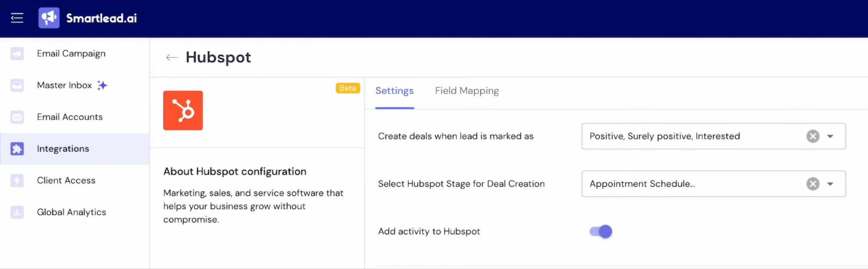Click the Smartlead.ai megaphone logo
Viewport: 868px width, 269px height.
tap(49, 18)
